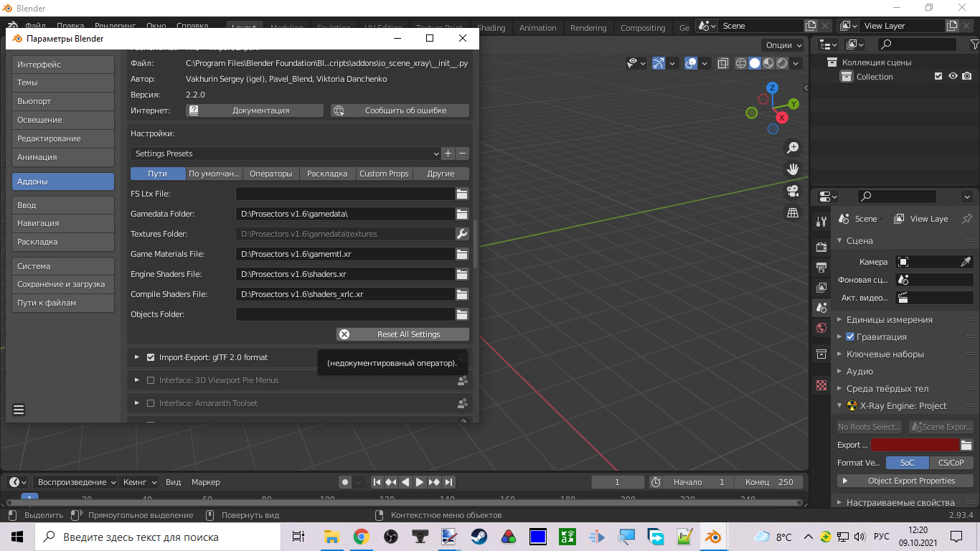Select rendered viewport shading
This screenshot has width=980, height=551.
[782, 63]
